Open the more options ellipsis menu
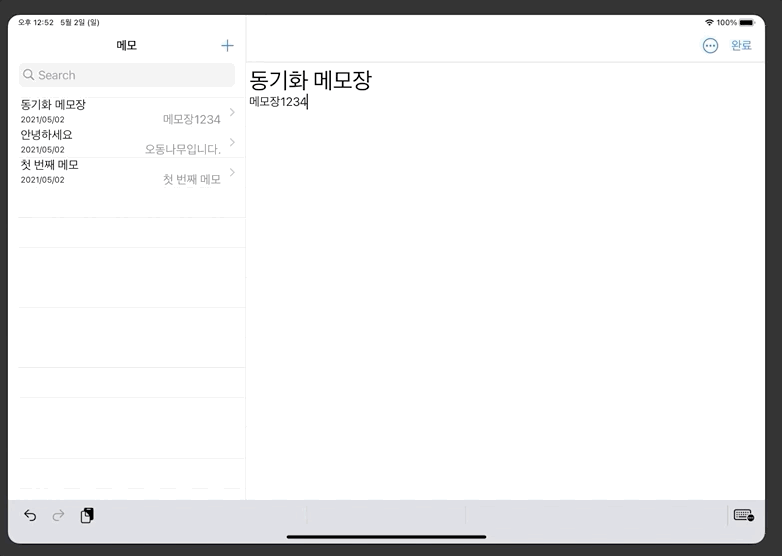The height and width of the screenshot is (556, 782). (710, 46)
